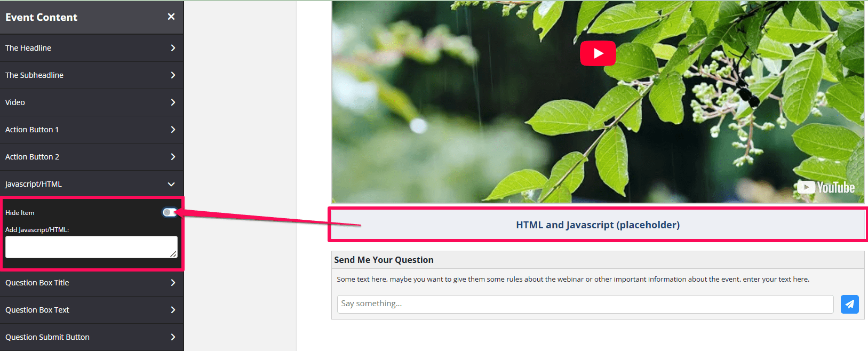Viewport: 868px width, 351px height.
Task: Open Question Submit Button section
Action: [x=92, y=337]
